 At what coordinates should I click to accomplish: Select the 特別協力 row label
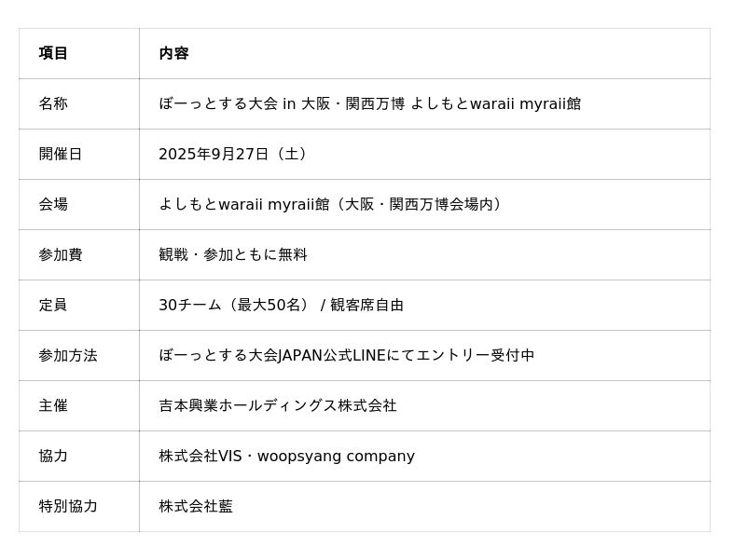coord(68,507)
